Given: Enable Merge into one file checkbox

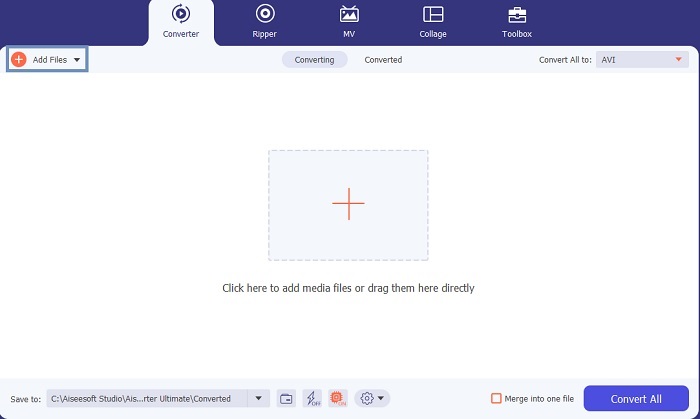Looking at the screenshot, I should [496, 398].
